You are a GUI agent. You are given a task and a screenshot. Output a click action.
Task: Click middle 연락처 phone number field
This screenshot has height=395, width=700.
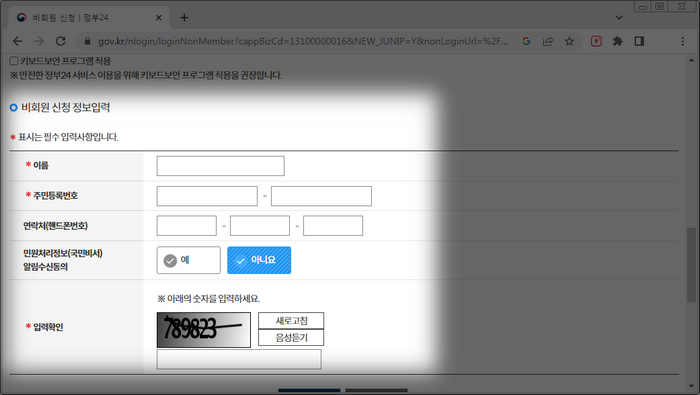point(260,226)
